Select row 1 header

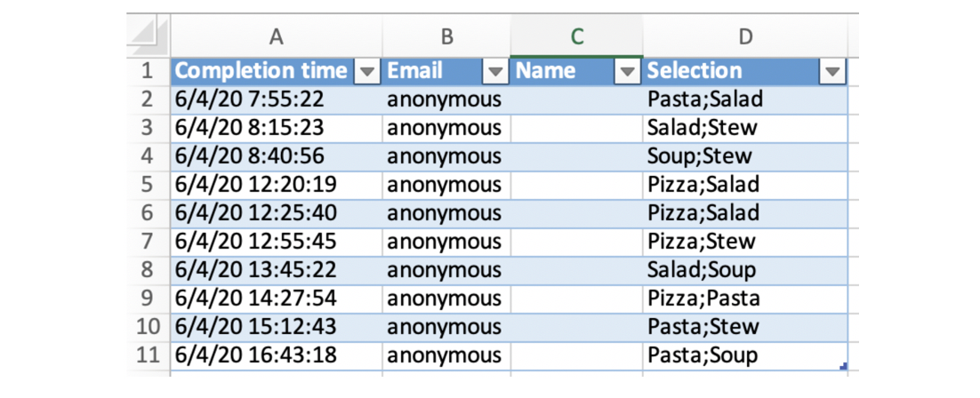[148, 71]
